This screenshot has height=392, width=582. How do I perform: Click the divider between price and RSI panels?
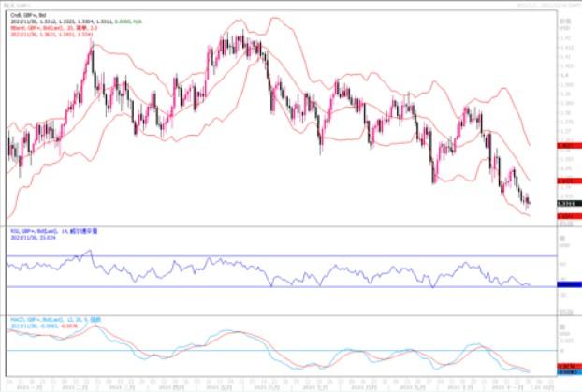[281, 225]
